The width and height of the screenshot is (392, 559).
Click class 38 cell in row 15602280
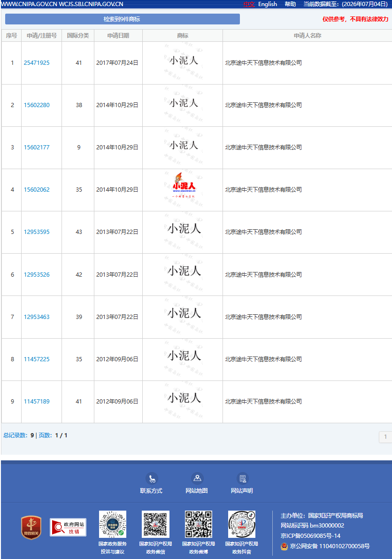[x=79, y=105]
